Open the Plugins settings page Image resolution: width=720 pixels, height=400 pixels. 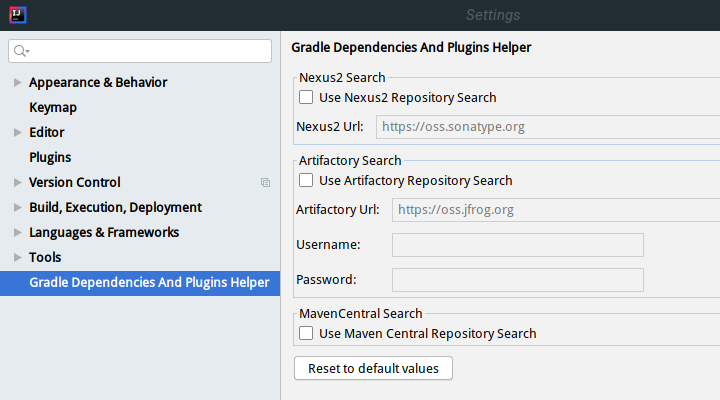50,158
